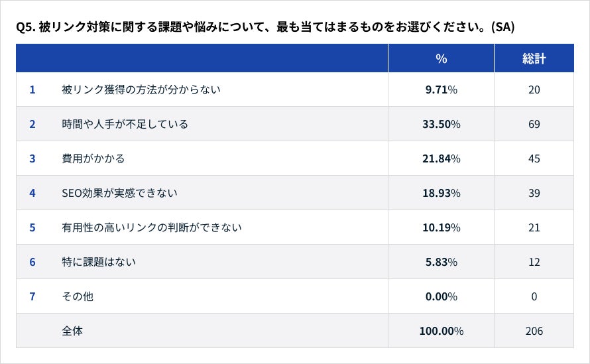Click row label SEO効果が実感できない

[119, 193]
